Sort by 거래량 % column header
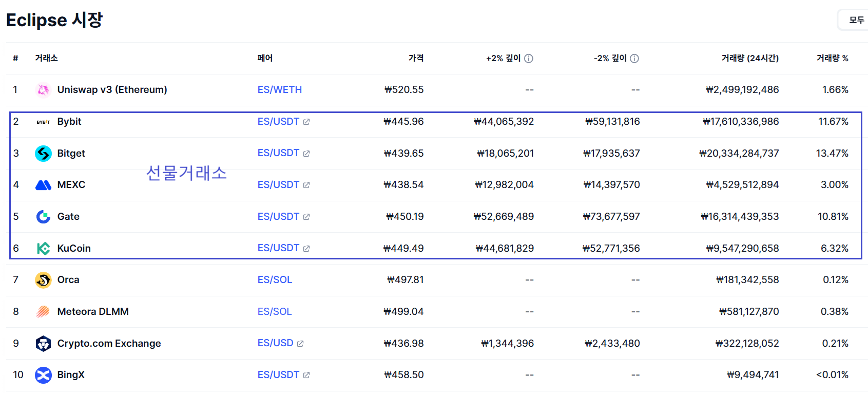 coord(833,58)
